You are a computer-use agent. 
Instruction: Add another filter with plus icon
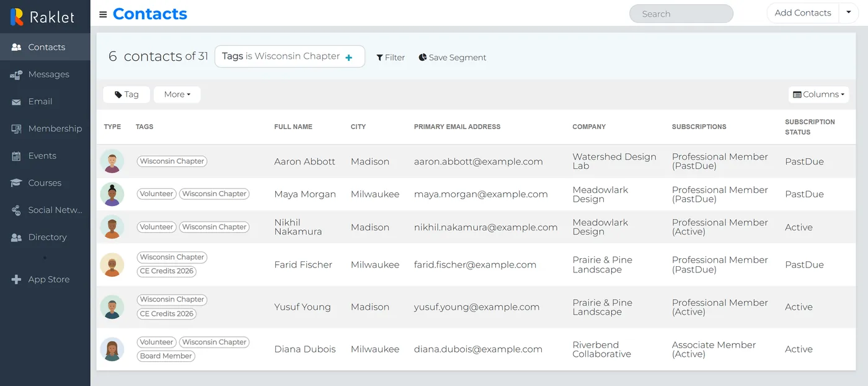pos(348,57)
